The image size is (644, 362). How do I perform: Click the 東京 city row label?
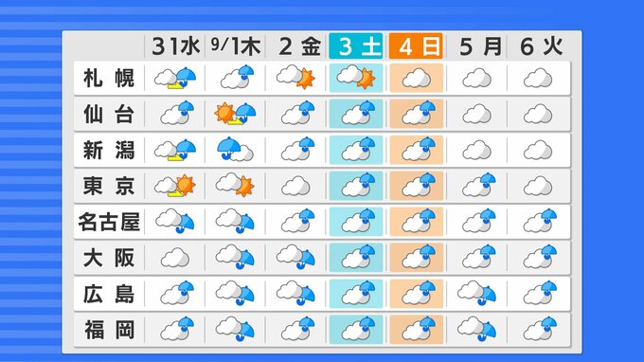pos(109,186)
